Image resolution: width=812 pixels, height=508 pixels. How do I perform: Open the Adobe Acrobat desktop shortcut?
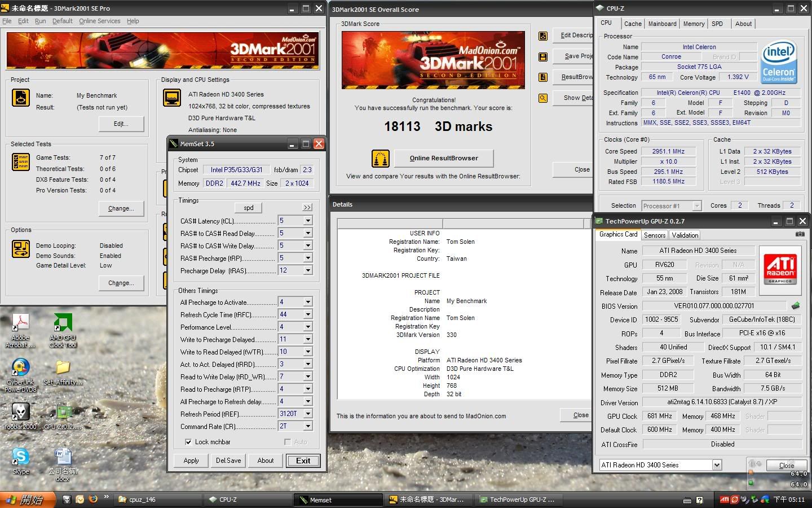click(x=21, y=330)
